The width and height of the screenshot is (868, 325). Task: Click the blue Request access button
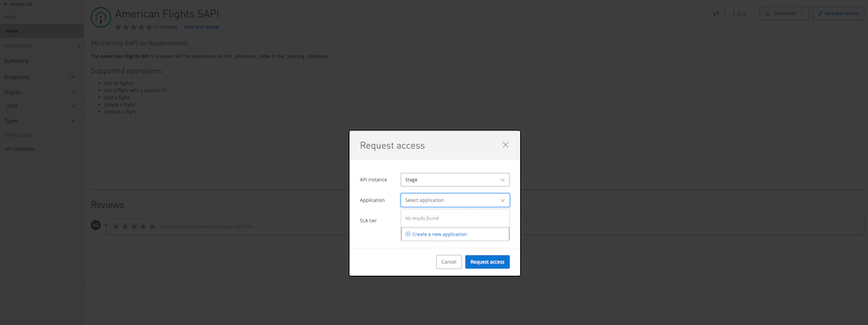[x=487, y=262]
